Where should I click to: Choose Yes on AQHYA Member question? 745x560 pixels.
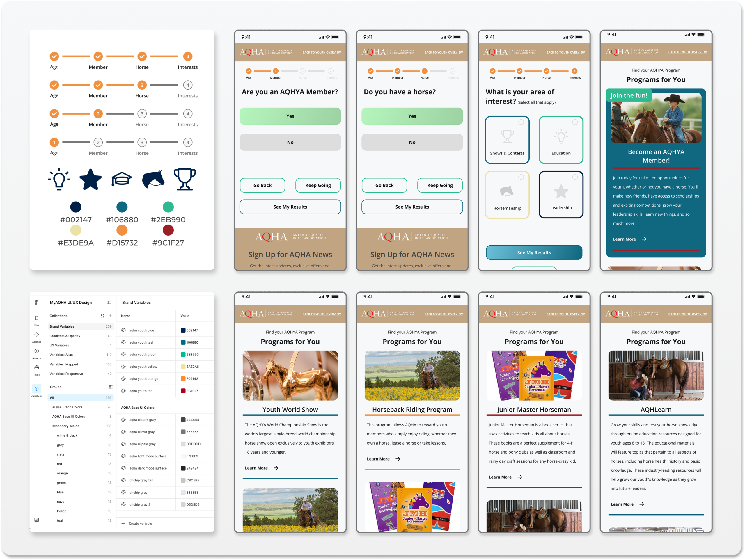pos(290,116)
